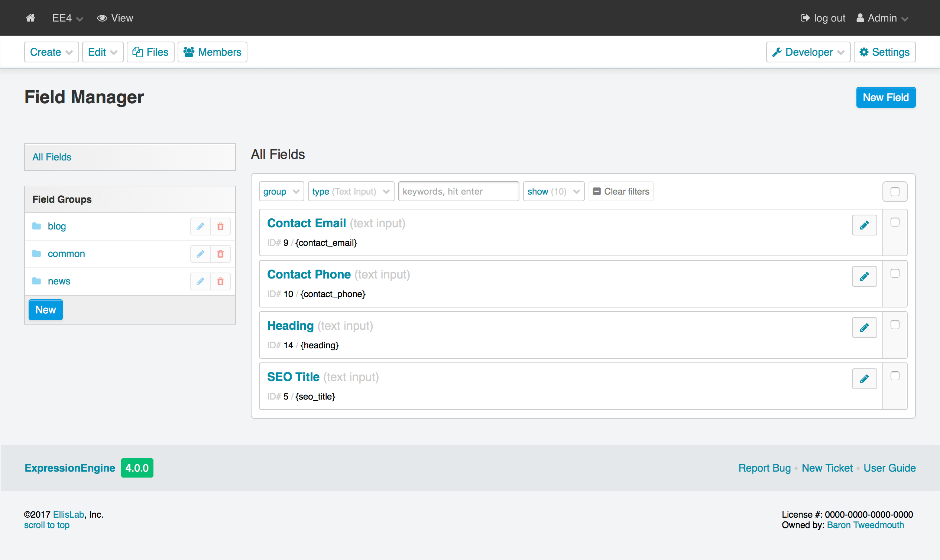Click the home icon in the top navigation
Viewport: 940px width, 560px height.
point(30,18)
